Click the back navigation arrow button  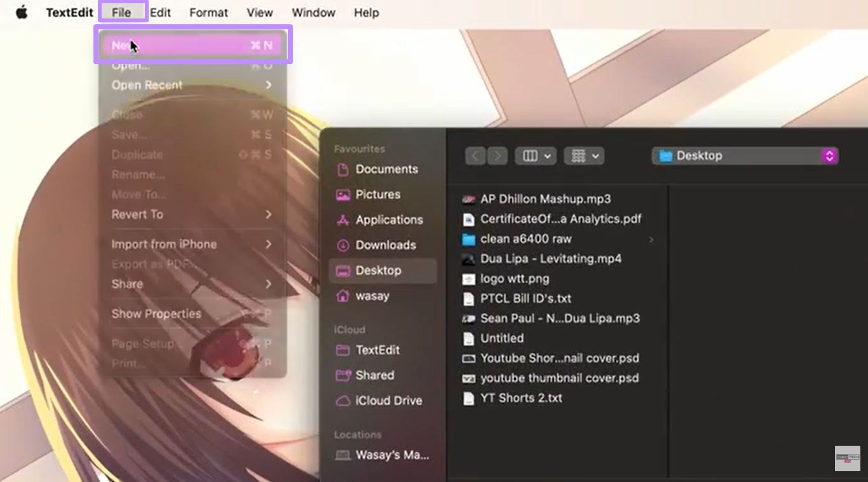click(x=475, y=156)
